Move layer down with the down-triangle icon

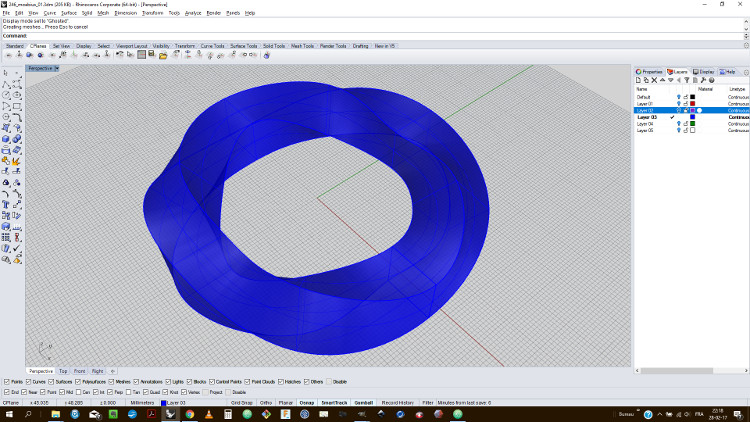coord(671,80)
